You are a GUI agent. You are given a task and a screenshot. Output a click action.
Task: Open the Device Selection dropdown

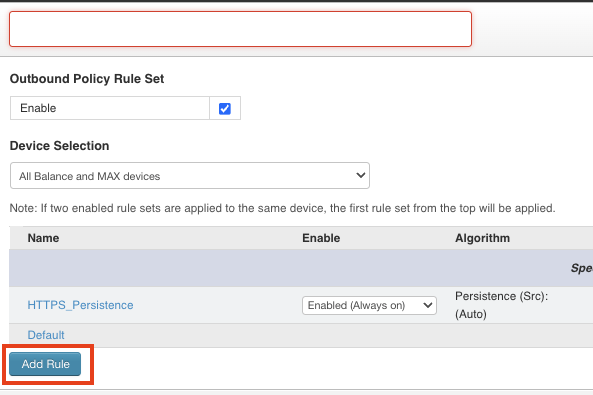190,176
